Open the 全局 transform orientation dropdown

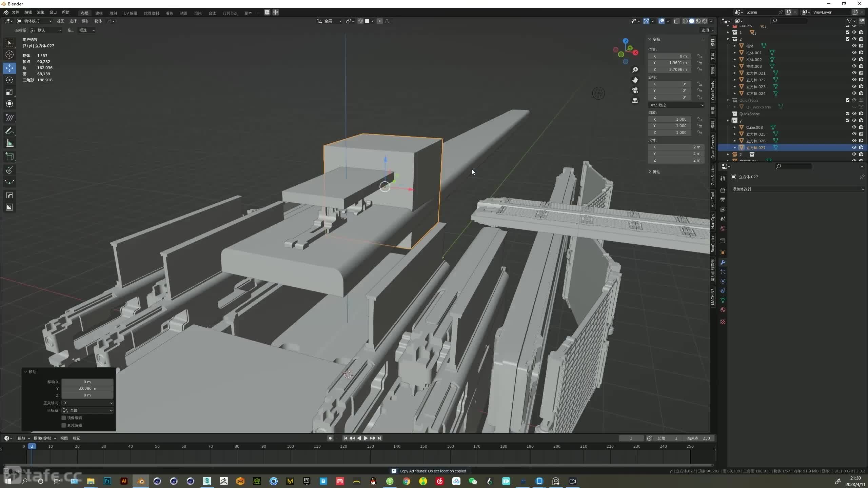point(329,21)
